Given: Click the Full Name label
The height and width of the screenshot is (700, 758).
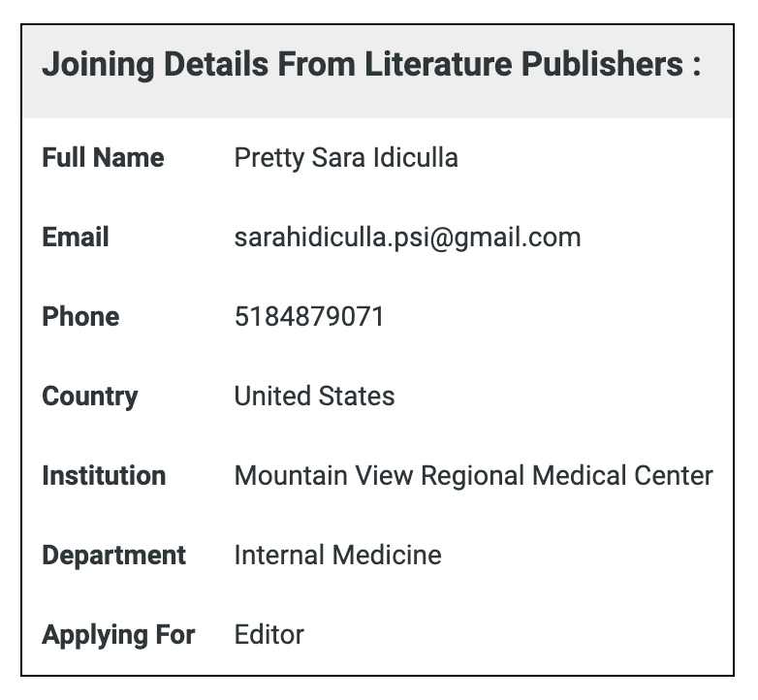Looking at the screenshot, I should (103, 158).
